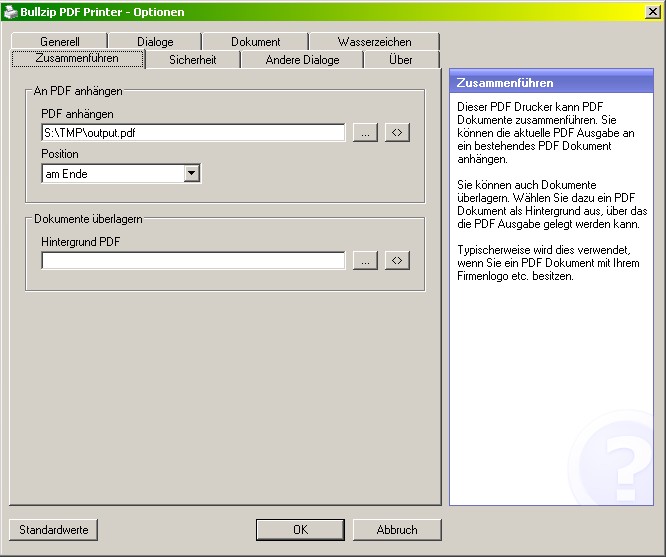Open the Generell tab

click(x=59, y=42)
